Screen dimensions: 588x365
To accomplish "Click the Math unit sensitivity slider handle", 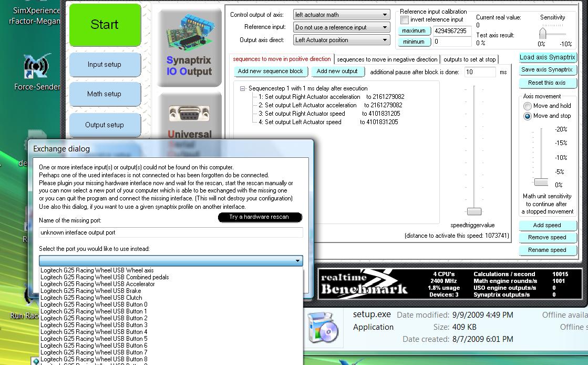I will click(541, 182).
